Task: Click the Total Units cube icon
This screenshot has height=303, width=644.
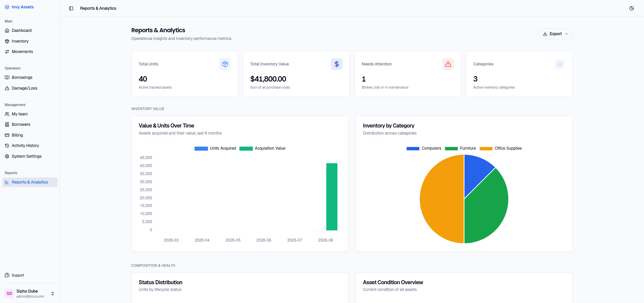Action: pos(225,64)
